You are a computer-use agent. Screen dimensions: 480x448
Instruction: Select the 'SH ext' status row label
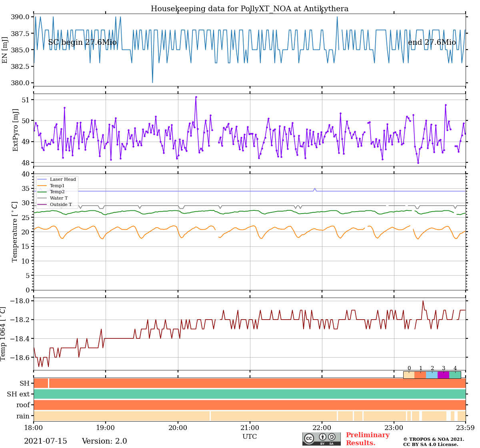point(18,394)
